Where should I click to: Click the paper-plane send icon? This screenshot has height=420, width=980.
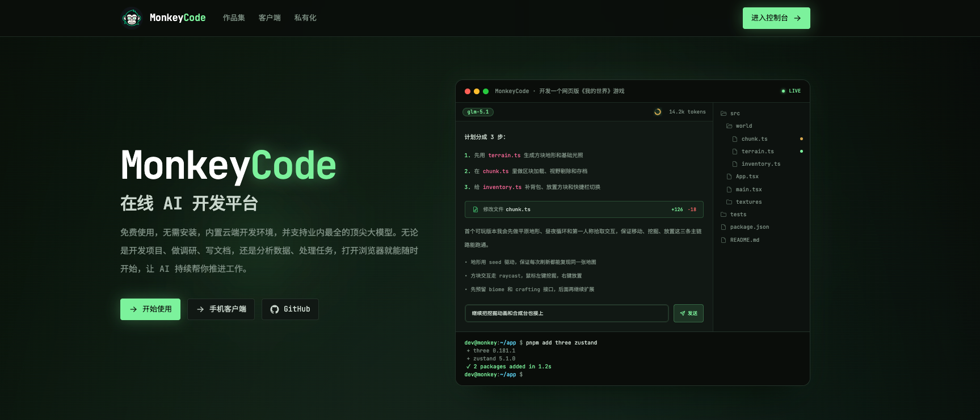click(x=682, y=313)
